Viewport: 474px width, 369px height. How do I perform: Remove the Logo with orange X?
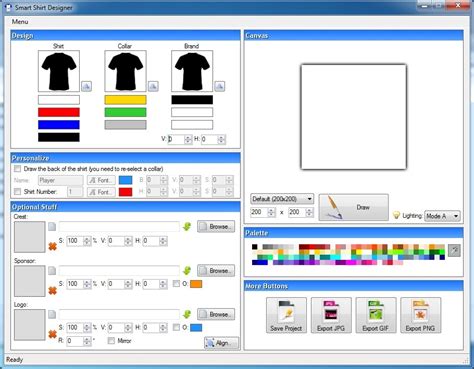(52, 334)
